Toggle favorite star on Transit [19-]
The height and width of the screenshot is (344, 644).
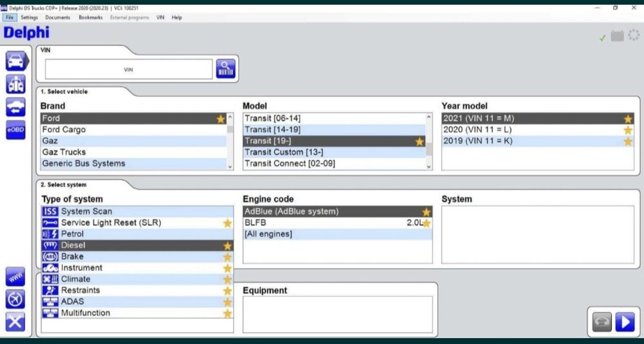coord(419,141)
